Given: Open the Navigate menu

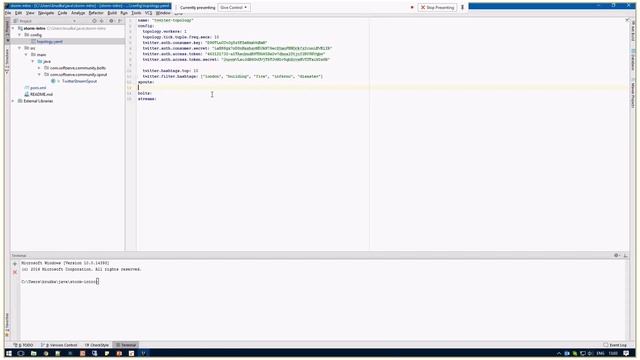Looking at the screenshot, I should point(46,13).
